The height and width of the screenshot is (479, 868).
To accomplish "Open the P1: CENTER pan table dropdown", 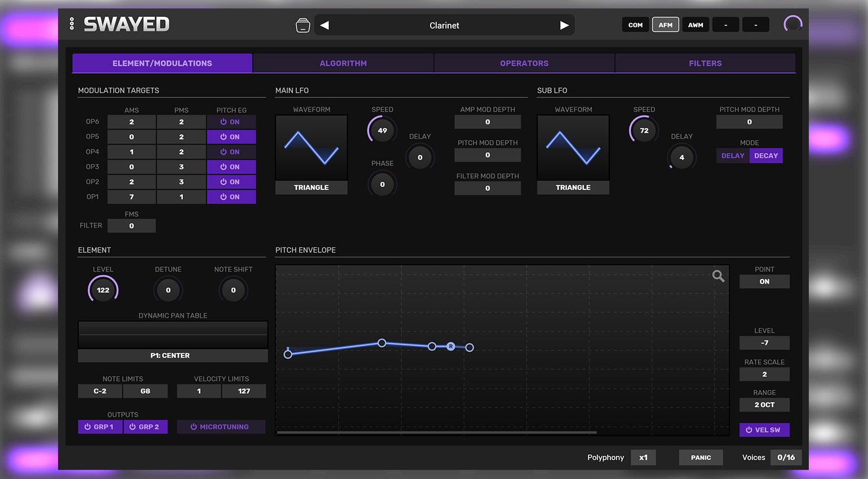I will (172, 356).
